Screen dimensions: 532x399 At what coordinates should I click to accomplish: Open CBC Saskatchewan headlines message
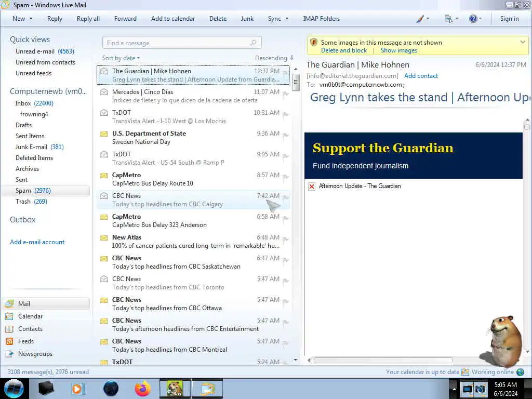[193, 262]
